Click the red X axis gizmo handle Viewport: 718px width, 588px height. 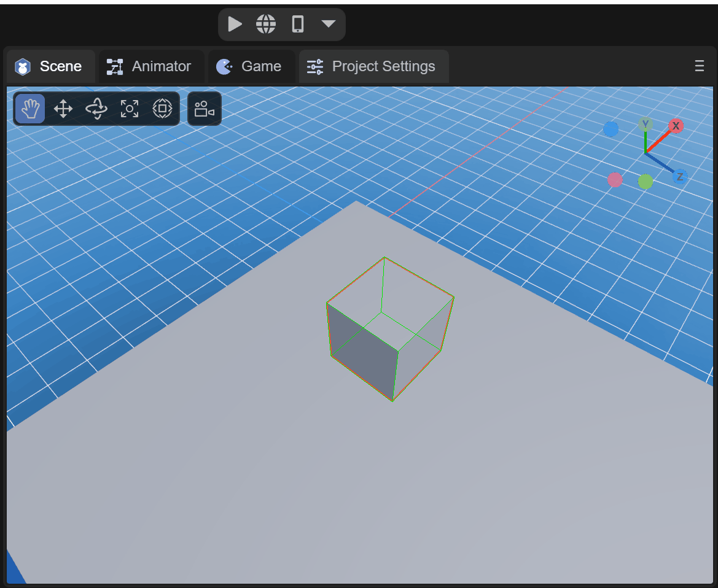676,126
